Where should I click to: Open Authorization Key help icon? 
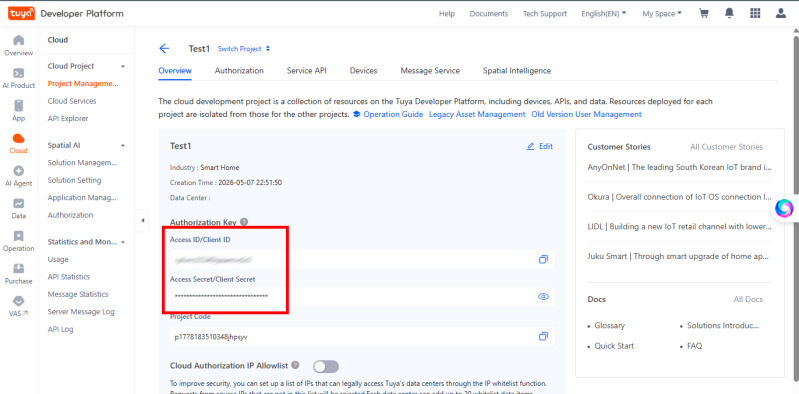point(244,222)
